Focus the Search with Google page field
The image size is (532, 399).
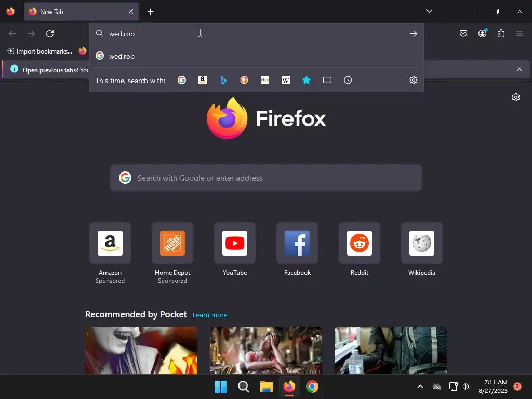[266, 178]
